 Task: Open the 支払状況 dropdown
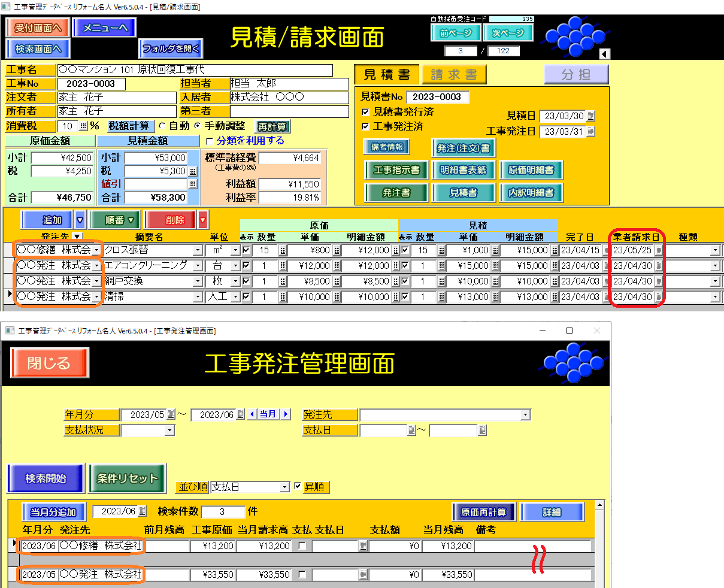[170, 431]
